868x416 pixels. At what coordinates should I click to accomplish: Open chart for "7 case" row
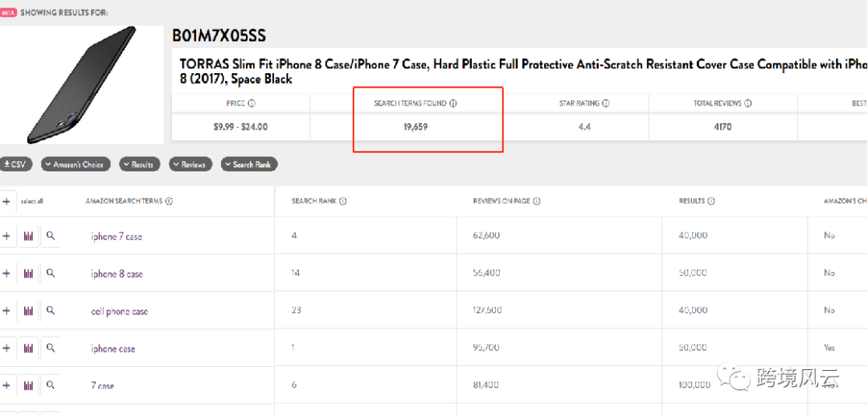pyautogui.click(x=29, y=385)
